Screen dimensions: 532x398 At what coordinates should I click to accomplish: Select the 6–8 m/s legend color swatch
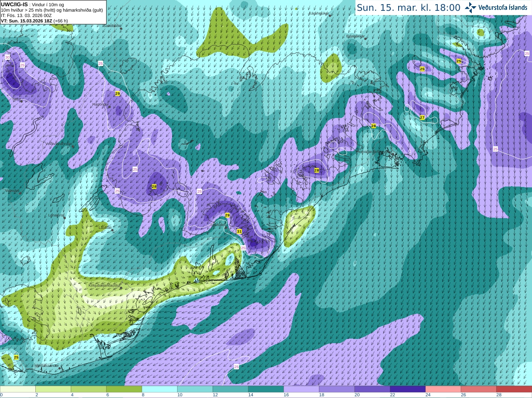[x=124, y=389]
